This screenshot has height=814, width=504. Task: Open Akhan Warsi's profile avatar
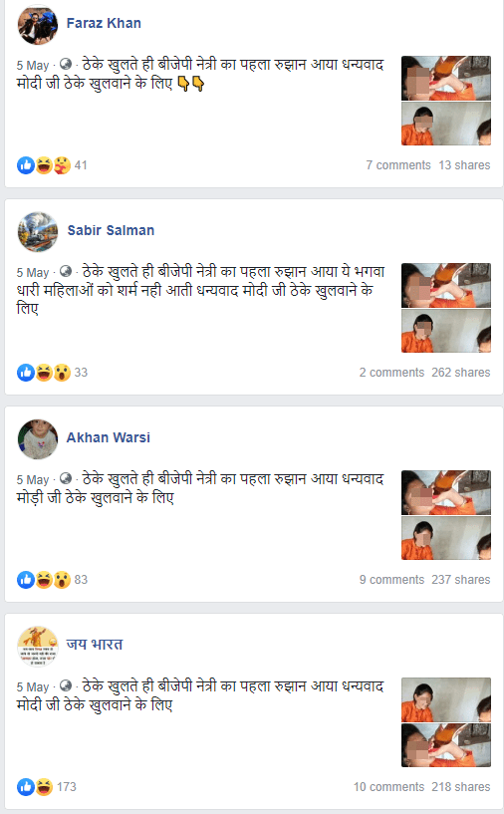point(38,438)
